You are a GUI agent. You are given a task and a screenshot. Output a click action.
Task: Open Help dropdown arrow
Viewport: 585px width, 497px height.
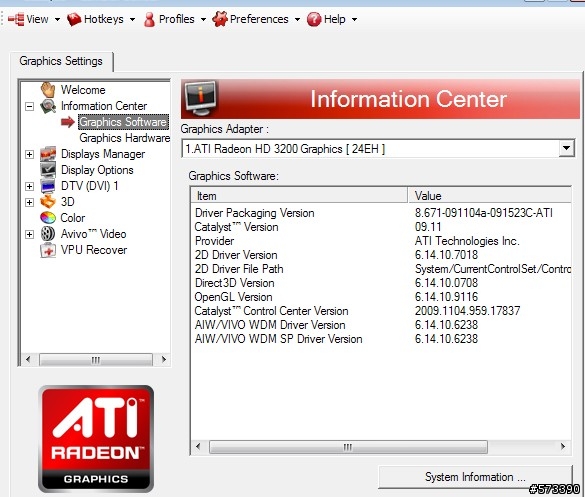(x=354, y=19)
